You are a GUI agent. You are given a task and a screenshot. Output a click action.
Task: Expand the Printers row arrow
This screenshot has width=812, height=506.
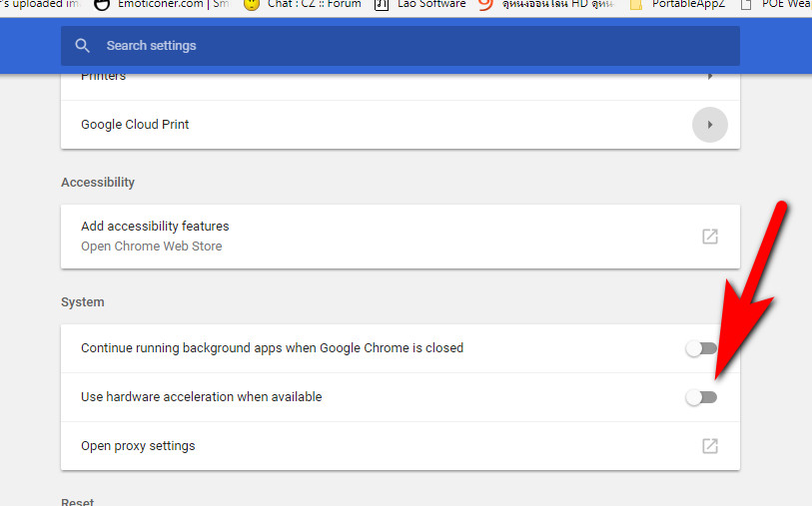click(x=710, y=77)
